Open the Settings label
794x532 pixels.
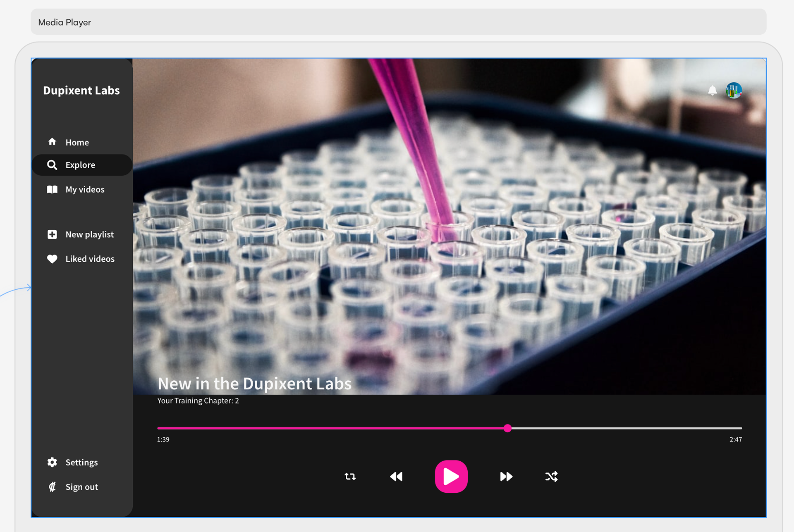point(82,462)
